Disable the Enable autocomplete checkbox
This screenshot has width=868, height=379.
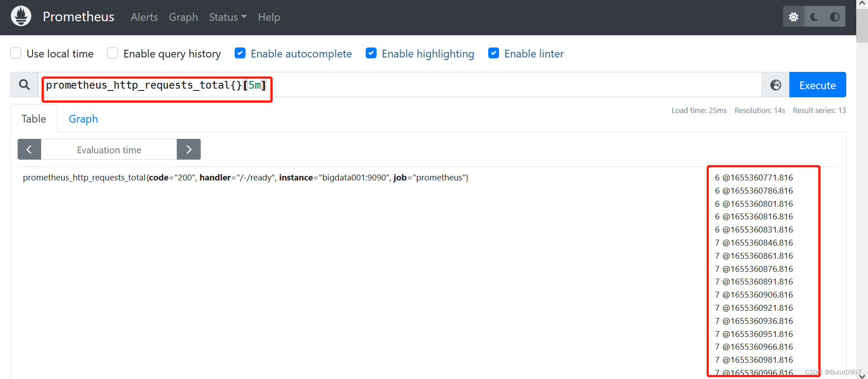(240, 53)
